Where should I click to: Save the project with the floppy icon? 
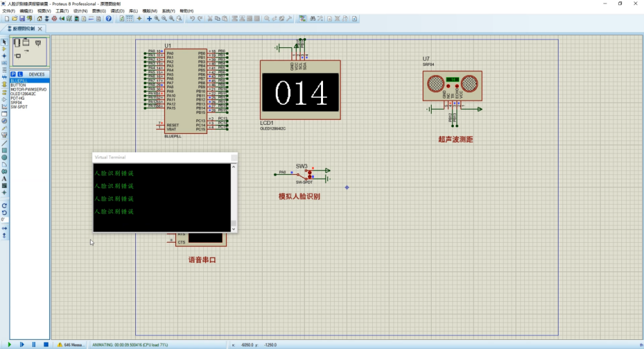22,19
